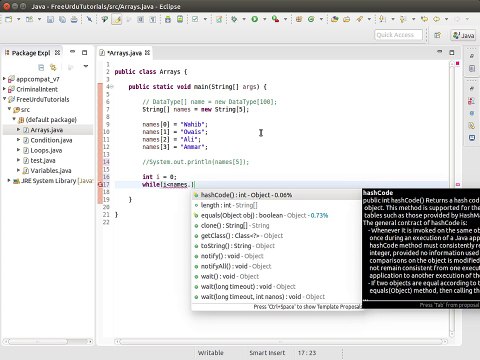Minimize the Package Explorer panel
The width and height of the screenshot is (480, 360).
tap(73, 52)
